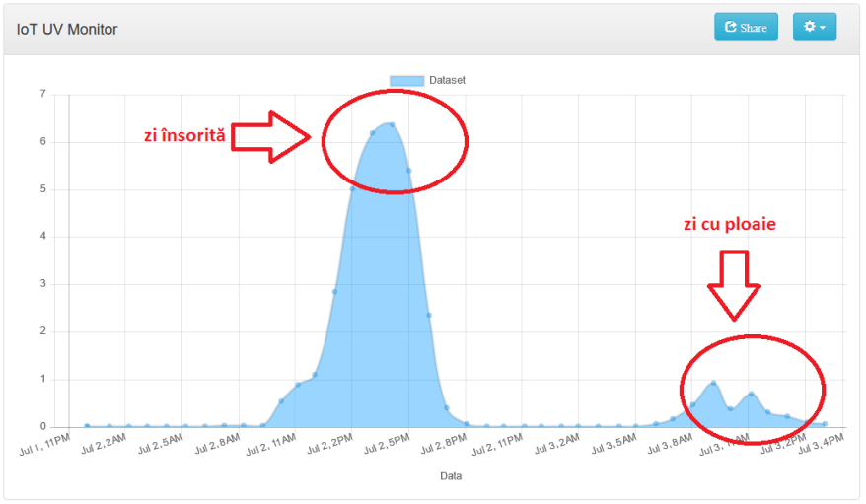The image size is (866, 504).
Task: Select the highest data point near 6.4
Action: 392,124
